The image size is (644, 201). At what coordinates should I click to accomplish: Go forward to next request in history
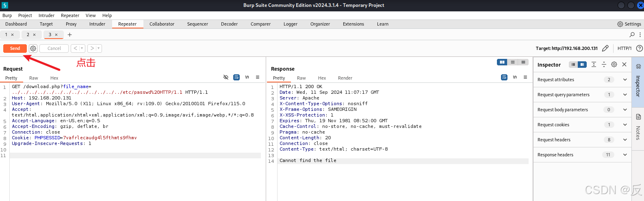(x=92, y=48)
